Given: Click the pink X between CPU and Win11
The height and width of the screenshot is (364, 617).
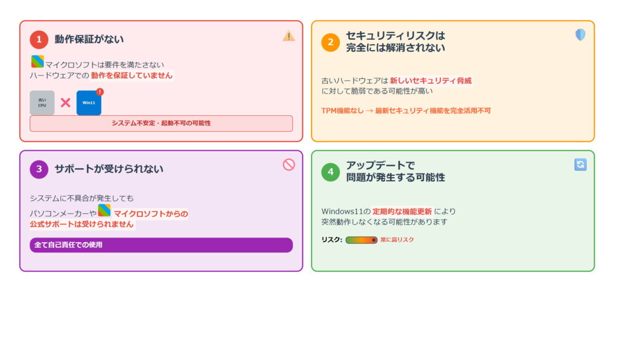Looking at the screenshot, I should click(x=66, y=102).
